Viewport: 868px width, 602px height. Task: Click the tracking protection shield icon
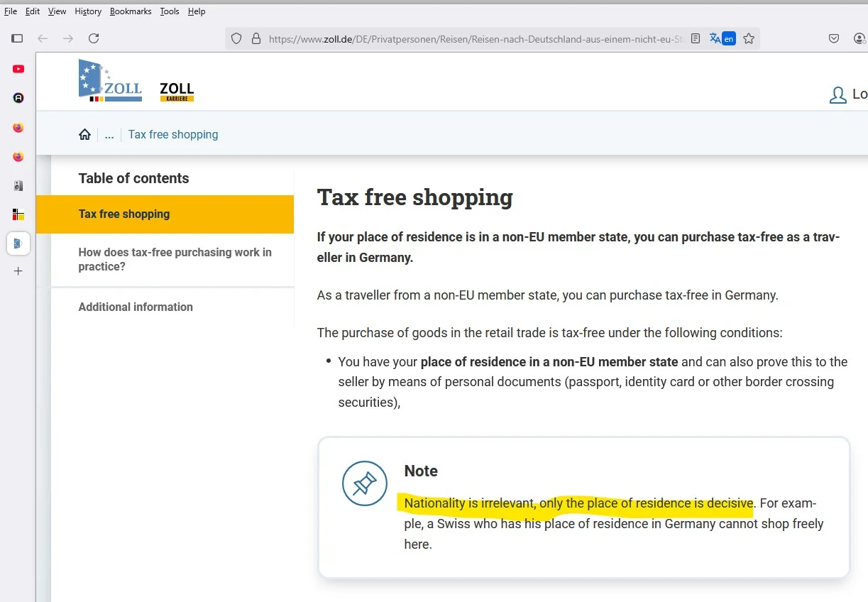pyautogui.click(x=237, y=39)
